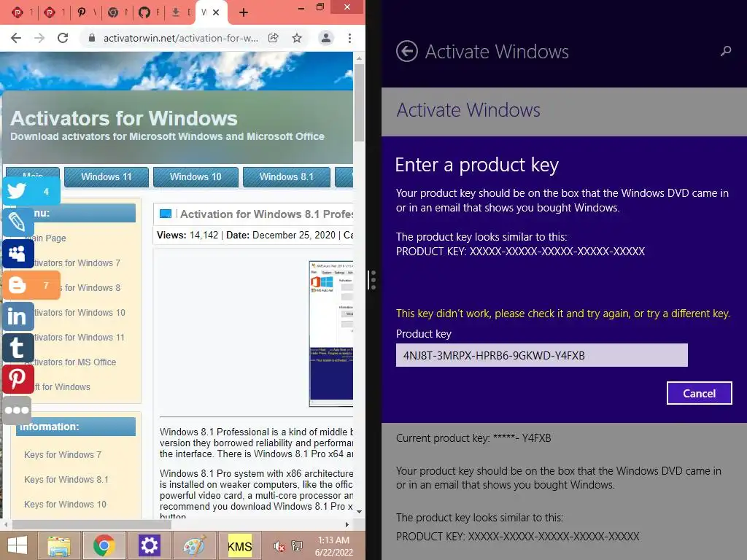Click the address bar URL
This screenshot has width=747, height=560.
(x=181, y=38)
